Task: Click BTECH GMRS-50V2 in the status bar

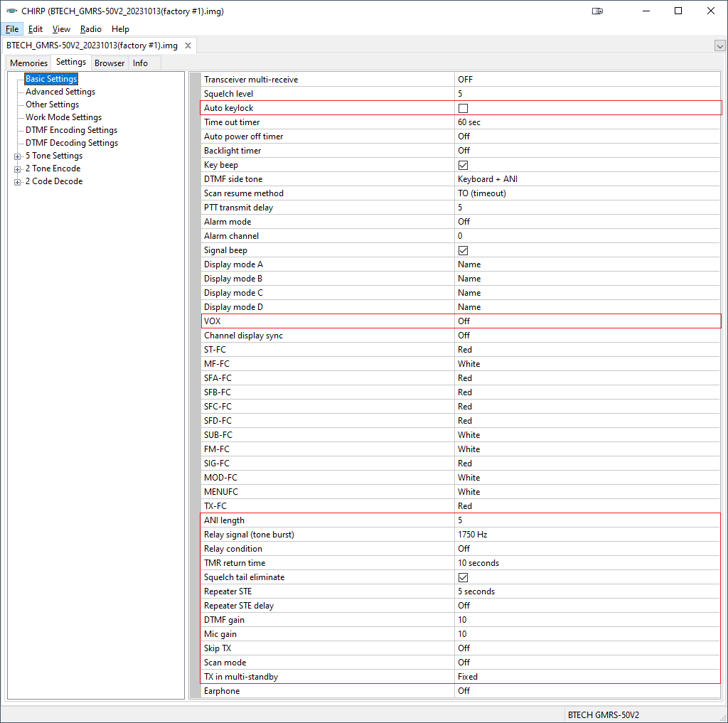Action: 603,715
